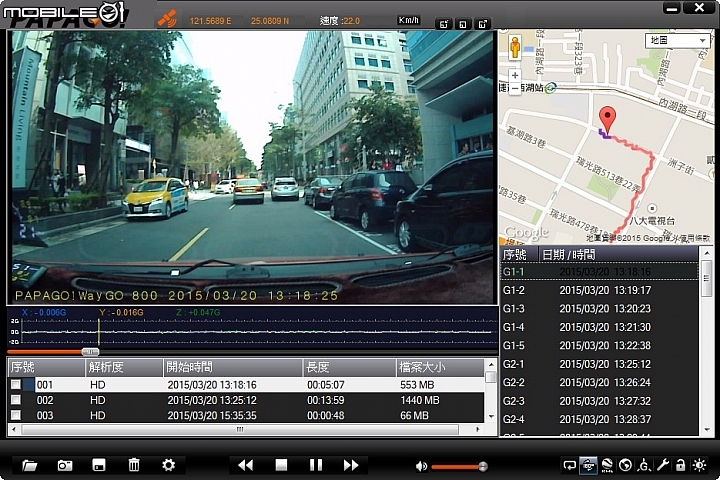Fast forward the video playback
720x480 pixels.
tap(351, 465)
